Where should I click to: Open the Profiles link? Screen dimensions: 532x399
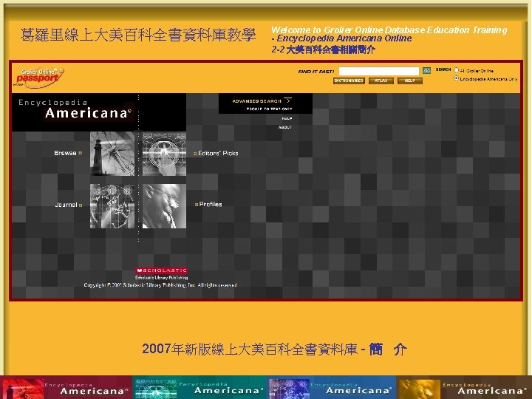click(x=211, y=204)
